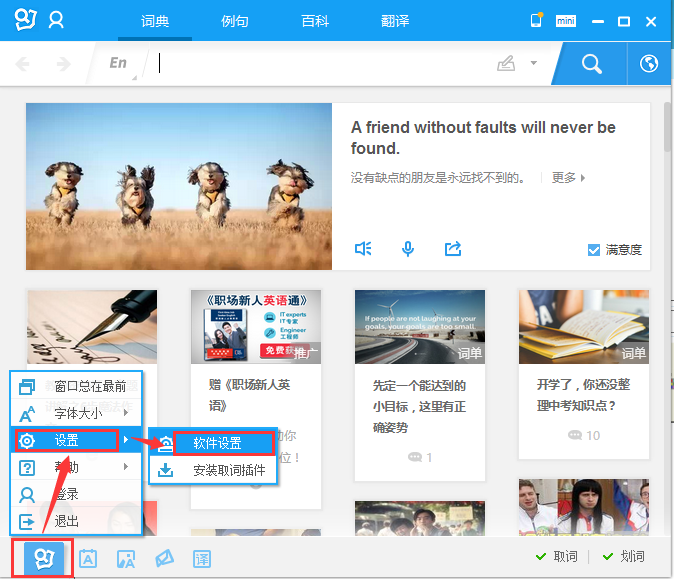The image size is (674, 579).
Task: Switch to the 翻译 tab
Action: tap(395, 21)
